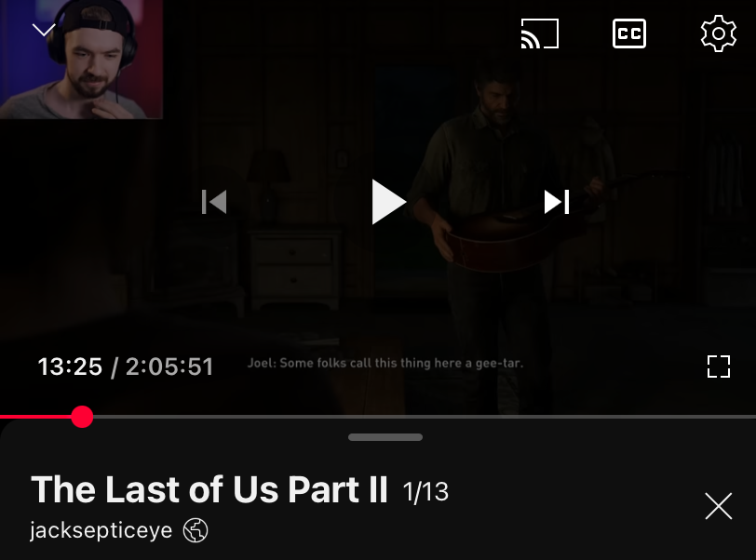Skip to the previous video

pyautogui.click(x=214, y=202)
